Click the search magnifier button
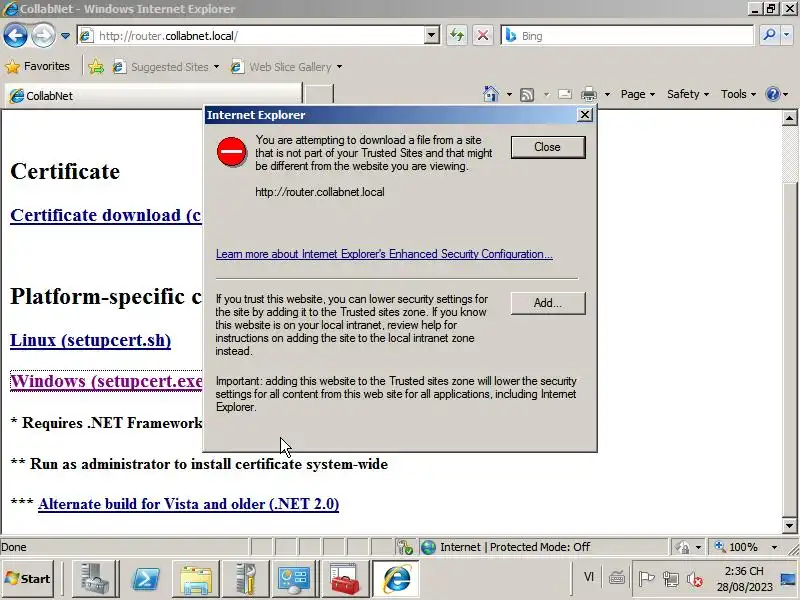The width and height of the screenshot is (800, 600). (x=768, y=35)
